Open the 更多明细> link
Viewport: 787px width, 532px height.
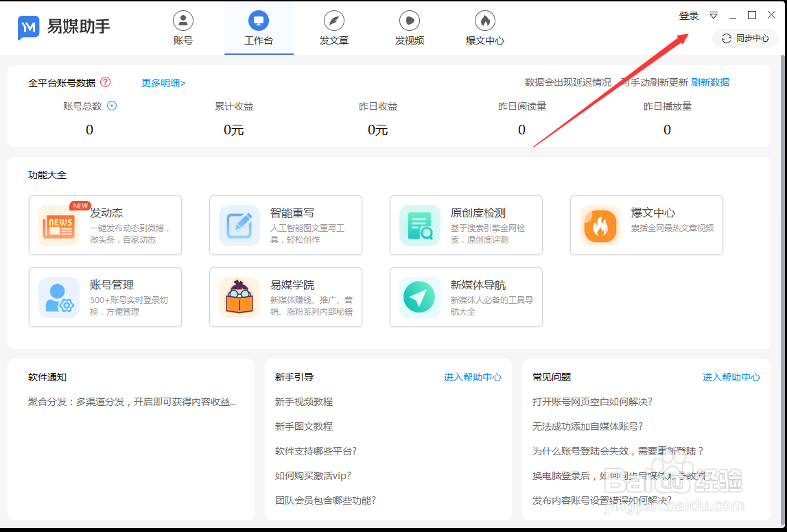click(163, 83)
